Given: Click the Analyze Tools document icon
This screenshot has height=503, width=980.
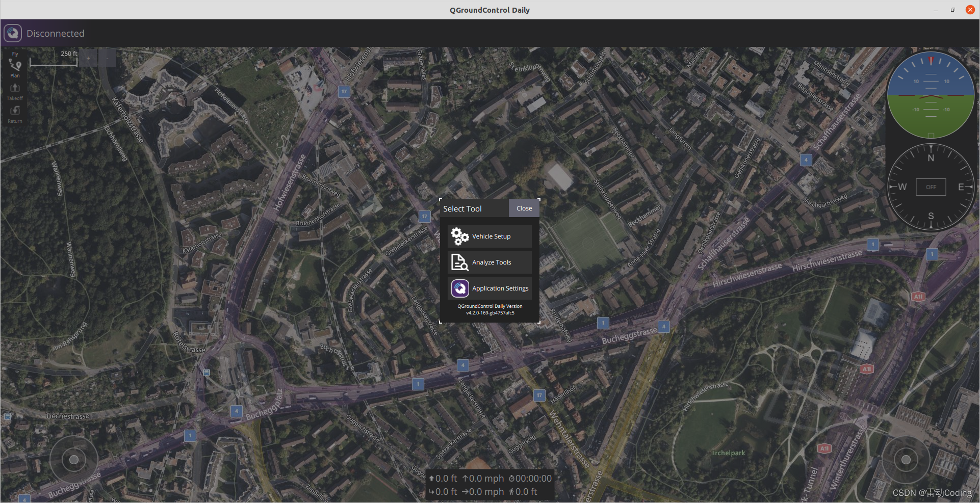Looking at the screenshot, I should pos(459,262).
